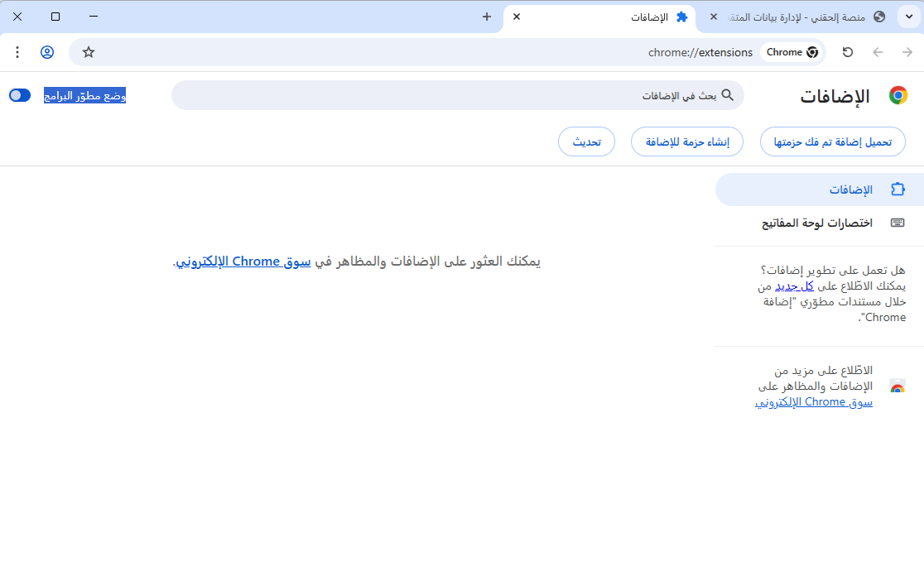Click inside the بحث في الإضافات search field
The image size is (924, 576).
[455, 95]
